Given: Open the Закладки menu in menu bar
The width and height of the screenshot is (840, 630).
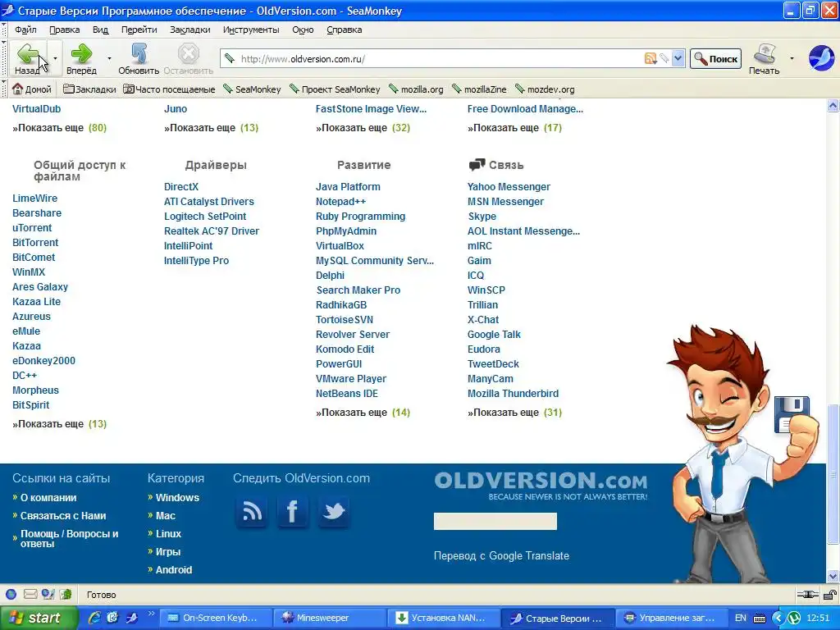Looking at the screenshot, I should [x=189, y=30].
